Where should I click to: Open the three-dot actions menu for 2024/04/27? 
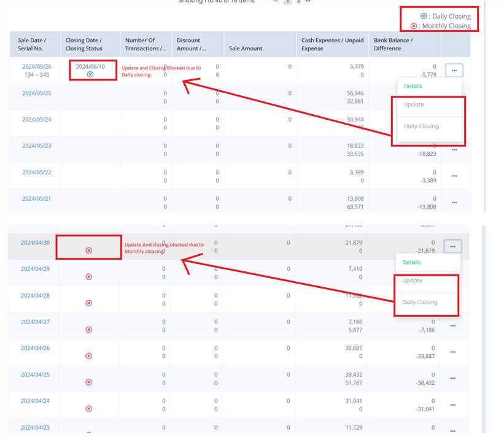click(452, 326)
